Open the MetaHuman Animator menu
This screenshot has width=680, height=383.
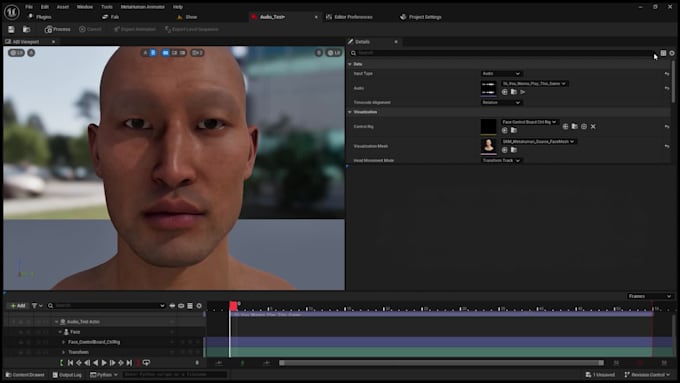click(143, 7)
